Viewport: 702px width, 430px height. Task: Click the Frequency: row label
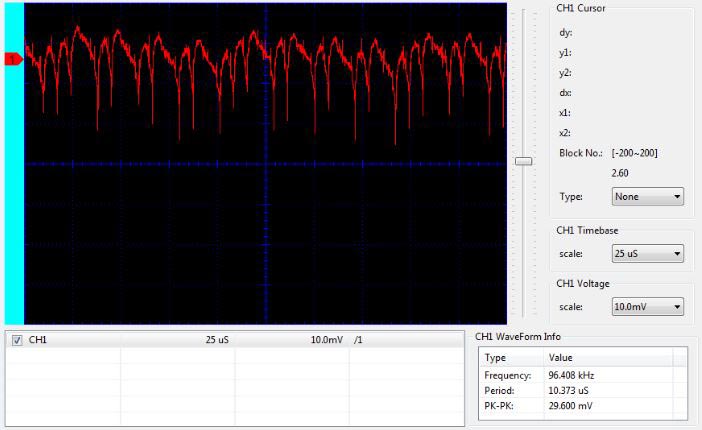[508, 375]
